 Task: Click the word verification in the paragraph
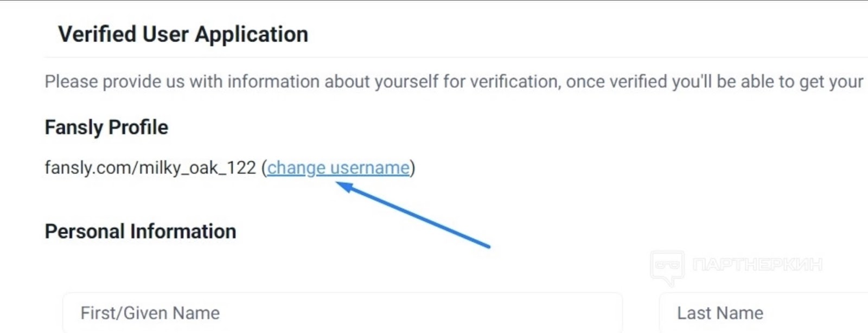pyautogui.click(x=514, y=81)
